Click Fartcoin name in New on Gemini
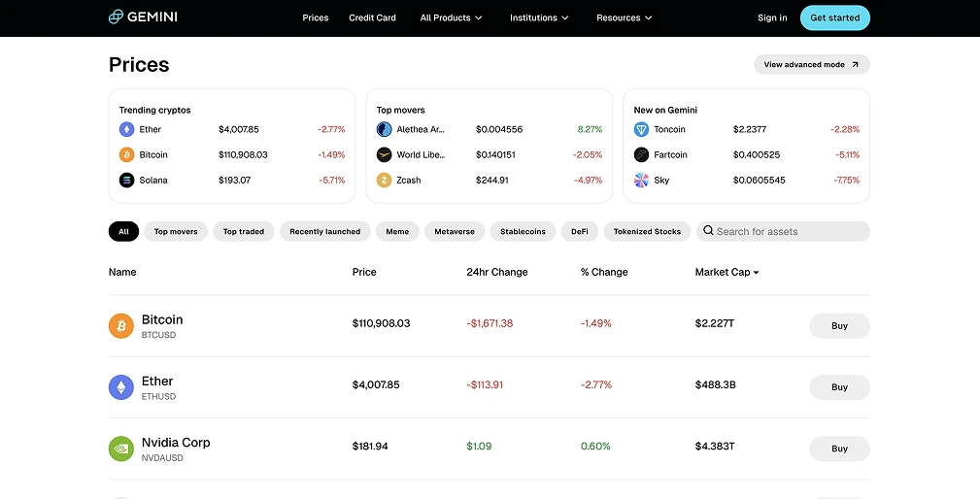The width and height of the screenshot is (980, 499). 670,155
